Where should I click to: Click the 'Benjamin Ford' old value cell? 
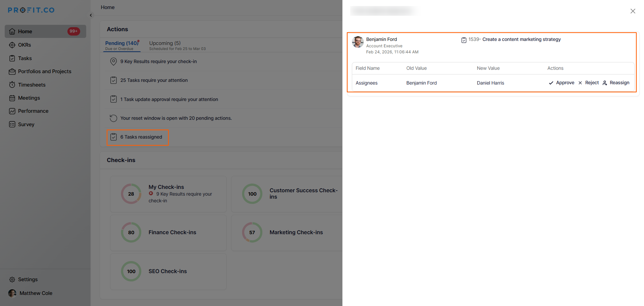[422, 83]
